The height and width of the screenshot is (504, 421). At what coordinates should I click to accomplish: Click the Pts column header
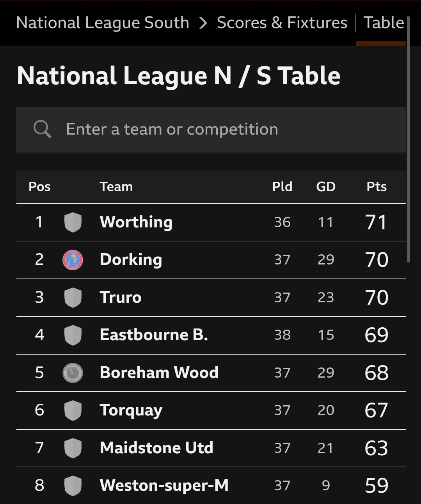(x=377, y=187)
